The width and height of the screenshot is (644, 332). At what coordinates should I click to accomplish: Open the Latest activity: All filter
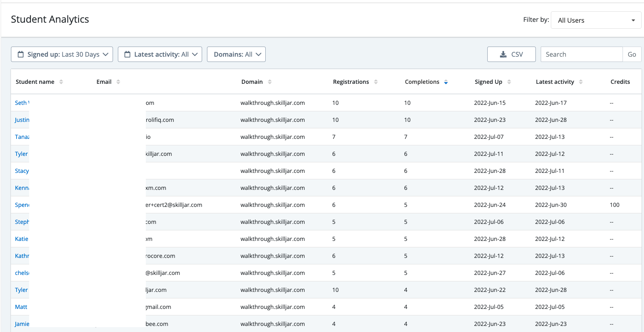click(160, 54)
